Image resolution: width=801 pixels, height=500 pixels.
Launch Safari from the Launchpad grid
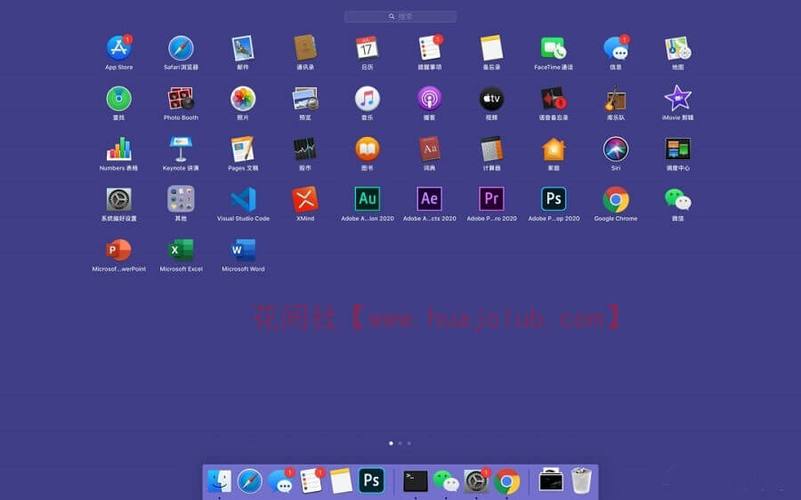(x=181, y=48)
